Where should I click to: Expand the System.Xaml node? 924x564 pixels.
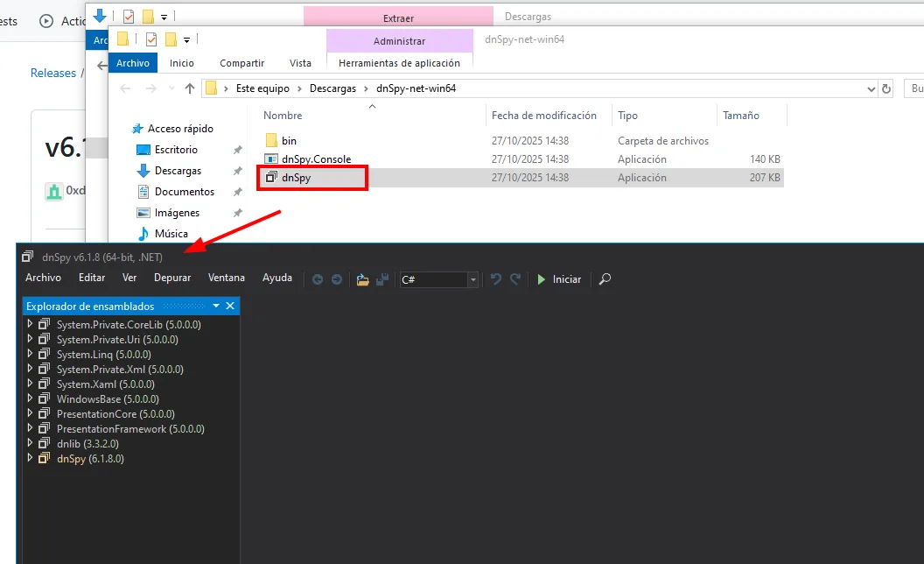[30, 384]
